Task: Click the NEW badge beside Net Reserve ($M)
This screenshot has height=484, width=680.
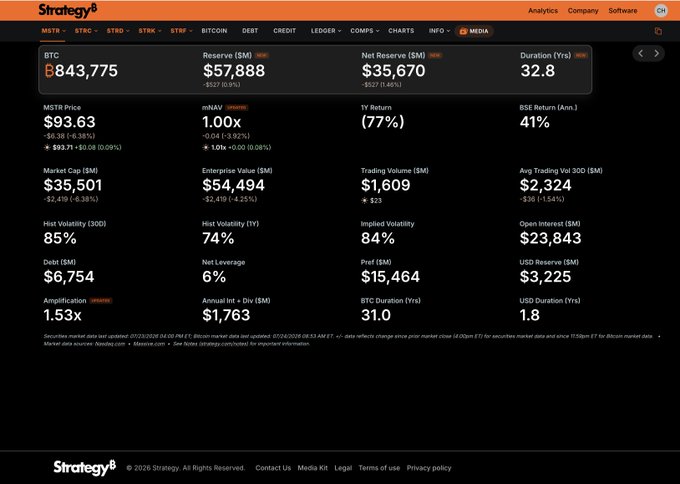Action: (x=435, y=56)
